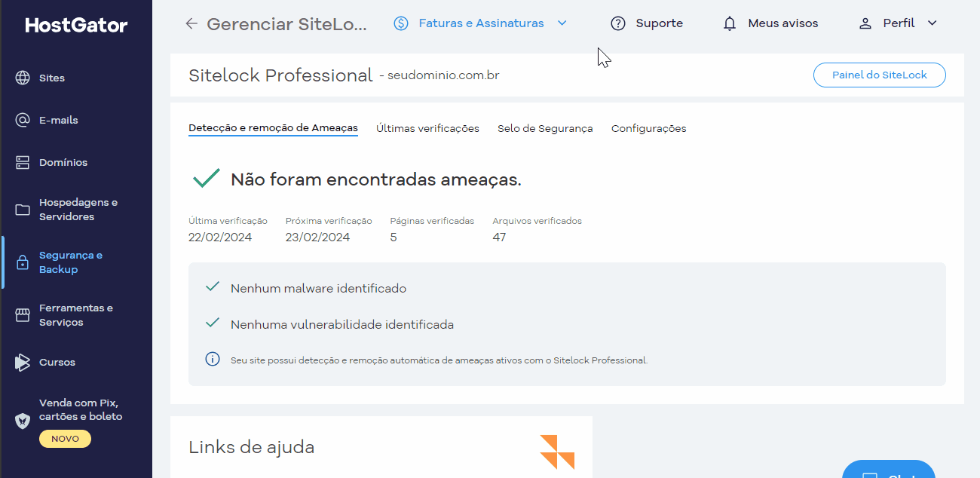The height and width of the screenshot is (478, 980).
Task: Click the Páginas verificadas value 5
Action: point(394,237)
